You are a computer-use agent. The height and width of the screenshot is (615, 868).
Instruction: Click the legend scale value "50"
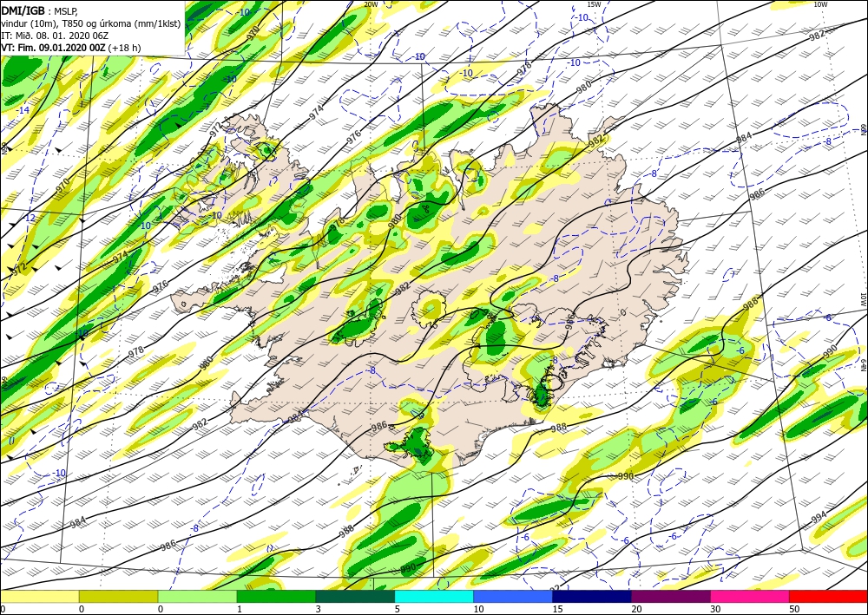[x=793, y=609]
